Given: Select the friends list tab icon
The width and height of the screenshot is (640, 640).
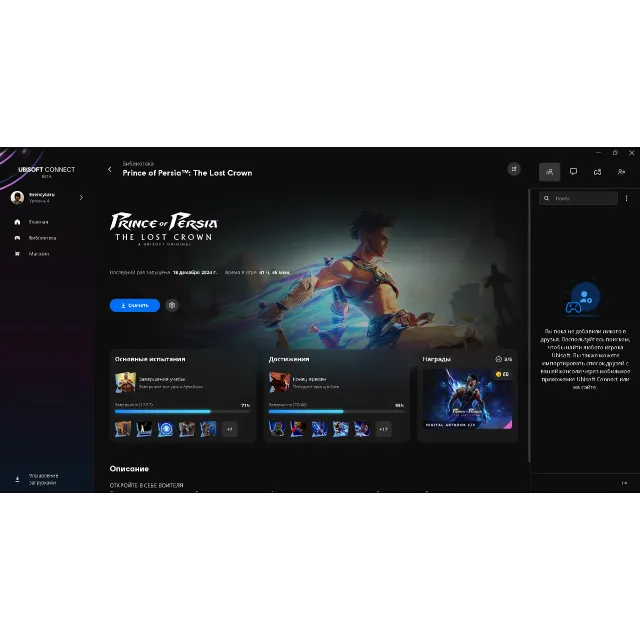Looking at the screenshot, I should [x=549, y=172].
